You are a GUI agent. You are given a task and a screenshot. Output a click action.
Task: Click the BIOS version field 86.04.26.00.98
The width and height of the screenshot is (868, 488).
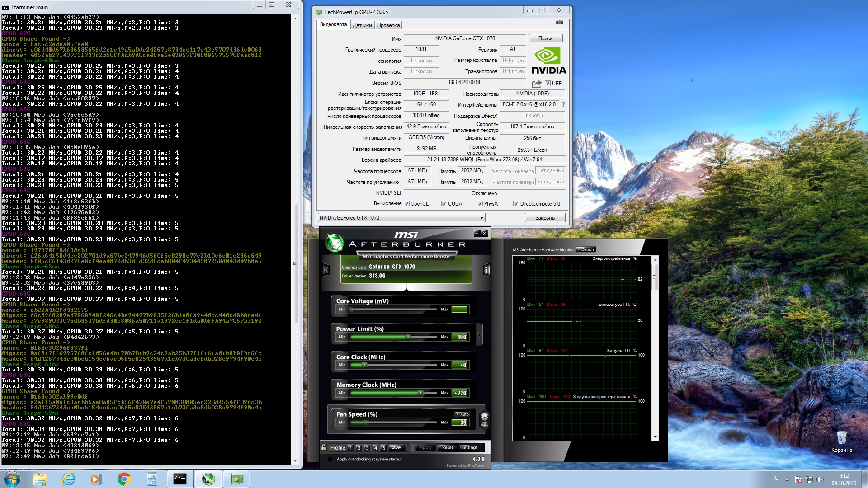tap(465, 83)
